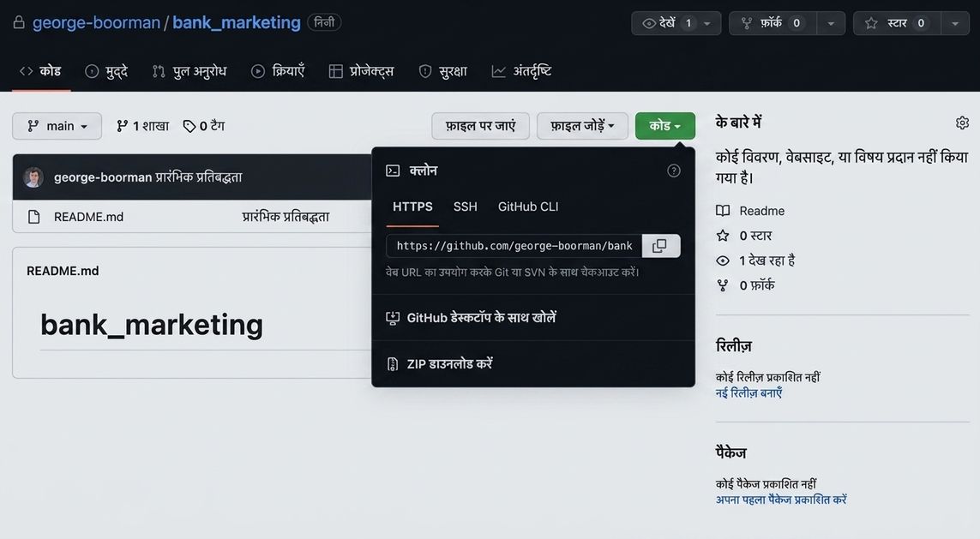The width and height of the screenshot is (980, 539).
Task: Open the क्रियाएँ actions tab
Action: [278, 71]
